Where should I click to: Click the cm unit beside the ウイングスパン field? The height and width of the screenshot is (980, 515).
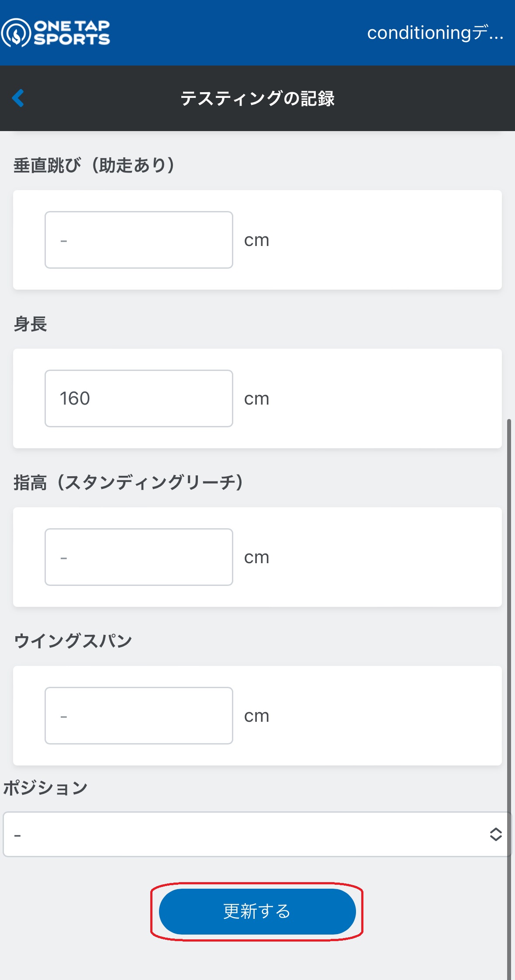256,716
